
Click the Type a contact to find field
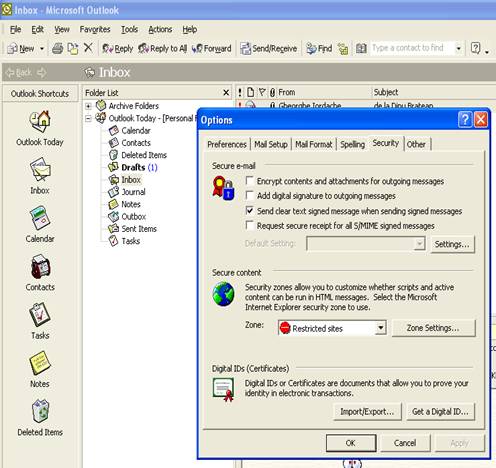coord(412,48)
